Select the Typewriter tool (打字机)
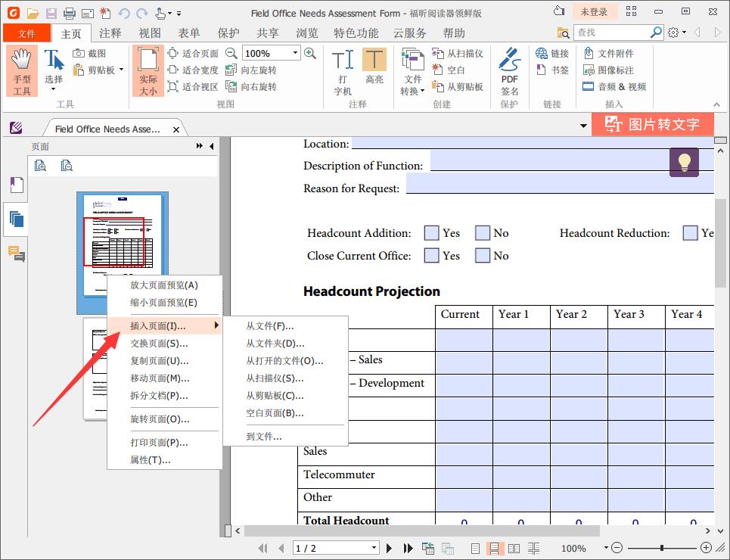The height and width of the screenshot is (560, 730). (343, 72)
